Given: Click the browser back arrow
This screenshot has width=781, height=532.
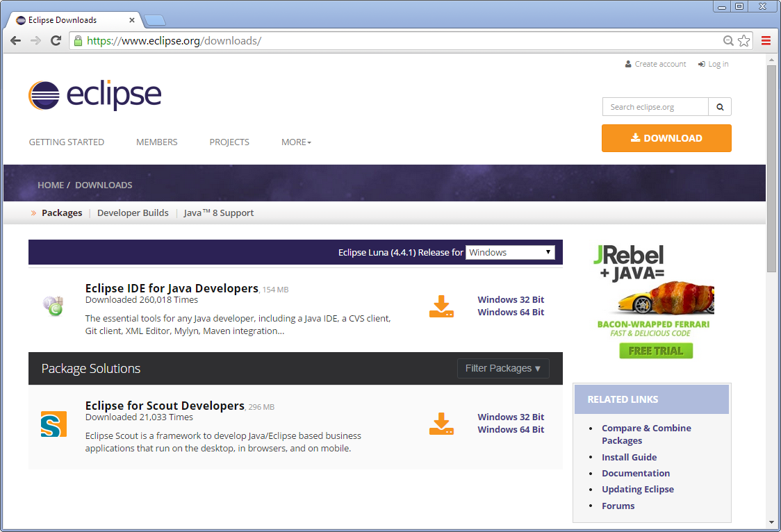Looking at the screenshot, I should pos(15,41).
